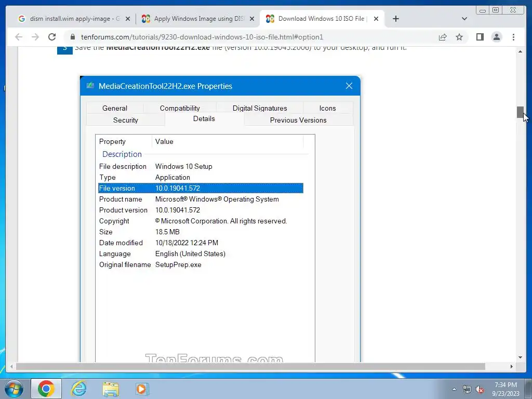Viewport: 532px width, 399px height.
Task: Open Chrome three-dot menu
Action: (x=513, y=37)
